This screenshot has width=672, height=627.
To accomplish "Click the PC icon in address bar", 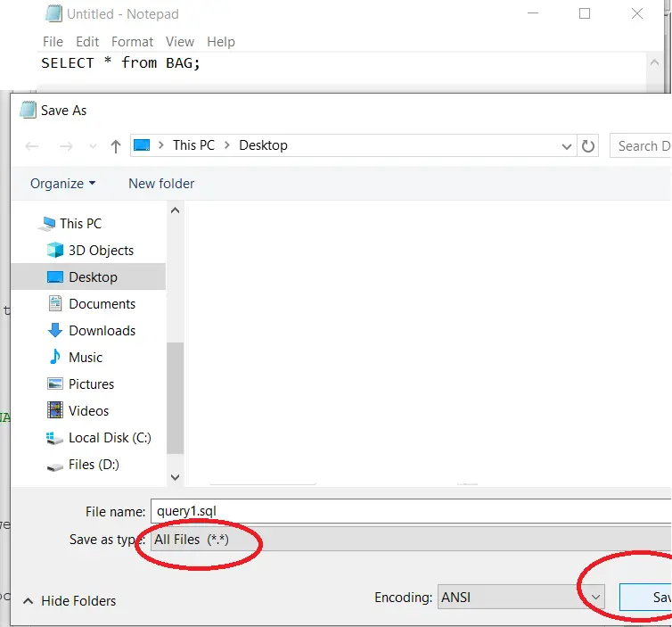I will point(142,145).
